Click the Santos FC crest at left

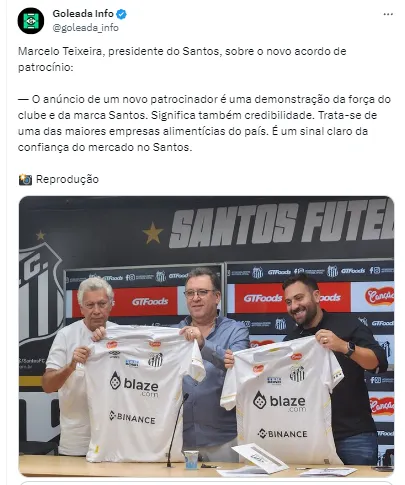pos(40,293)
